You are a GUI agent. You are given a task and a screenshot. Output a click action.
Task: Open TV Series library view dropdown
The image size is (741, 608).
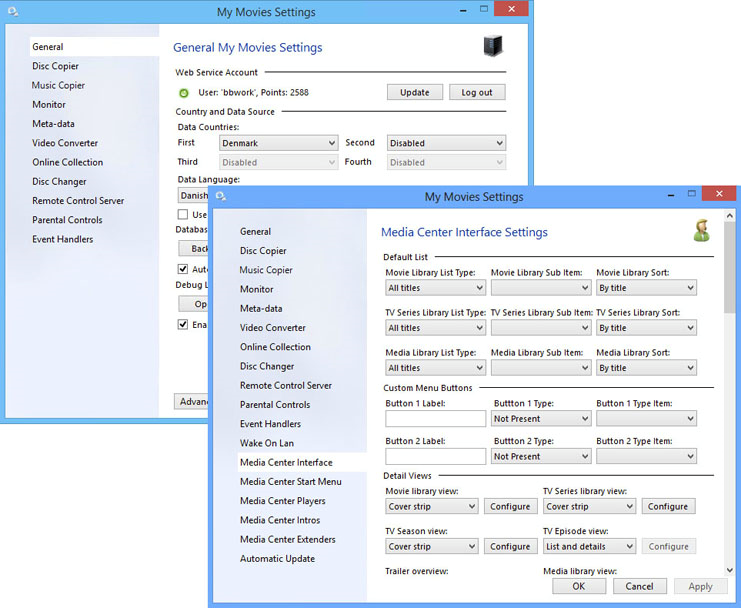pos(589,506)
